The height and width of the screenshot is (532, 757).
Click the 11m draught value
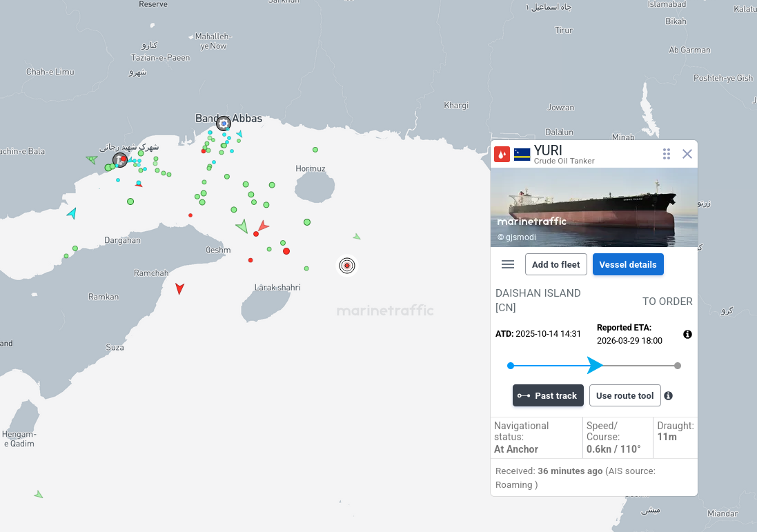667,437
